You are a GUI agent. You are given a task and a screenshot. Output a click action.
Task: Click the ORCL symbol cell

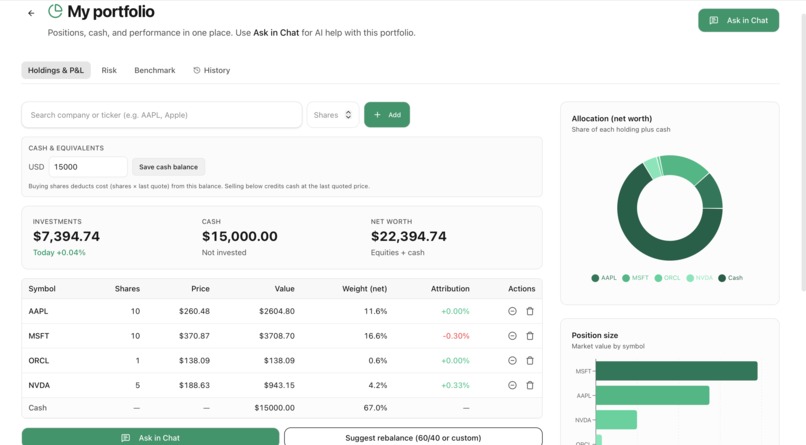click(x=39, y=360)
